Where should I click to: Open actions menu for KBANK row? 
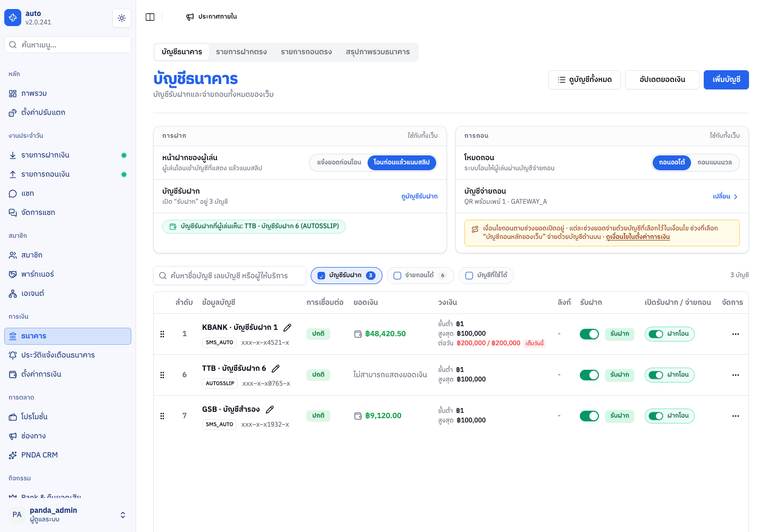[736, 334]
